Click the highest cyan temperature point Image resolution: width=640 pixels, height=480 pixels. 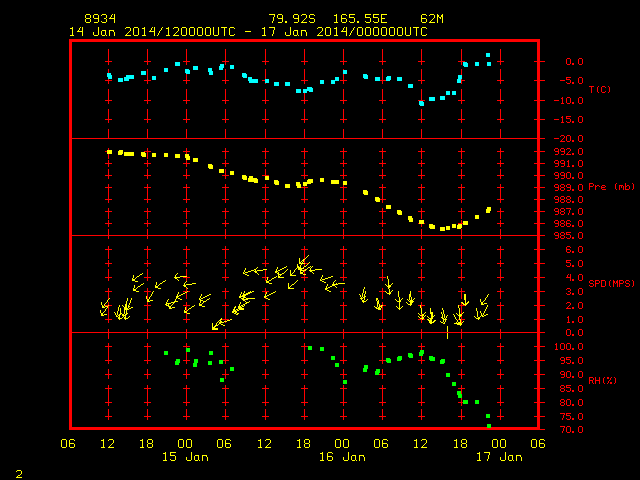pyautogui.click(x=488, y=55)
